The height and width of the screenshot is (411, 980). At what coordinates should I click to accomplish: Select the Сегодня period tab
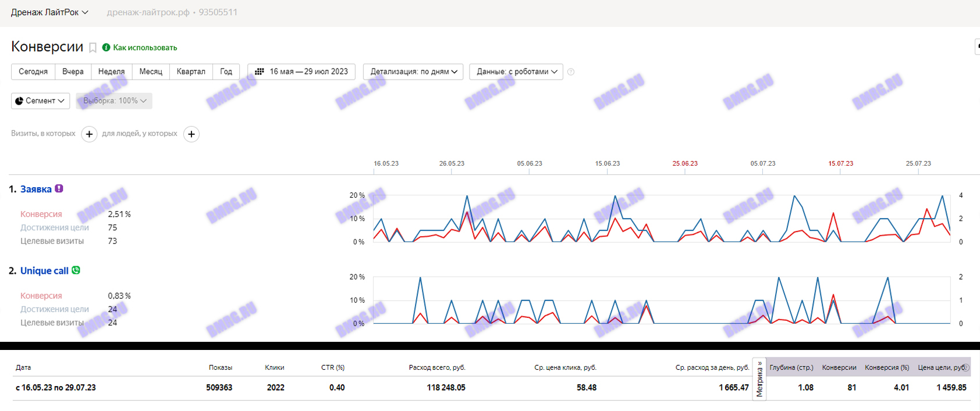point(33,72)
